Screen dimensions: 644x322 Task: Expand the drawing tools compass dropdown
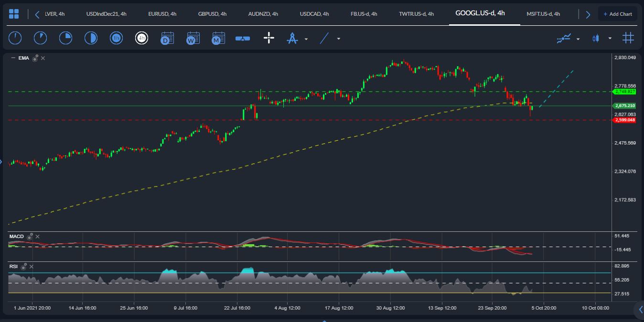pos(306,39)
